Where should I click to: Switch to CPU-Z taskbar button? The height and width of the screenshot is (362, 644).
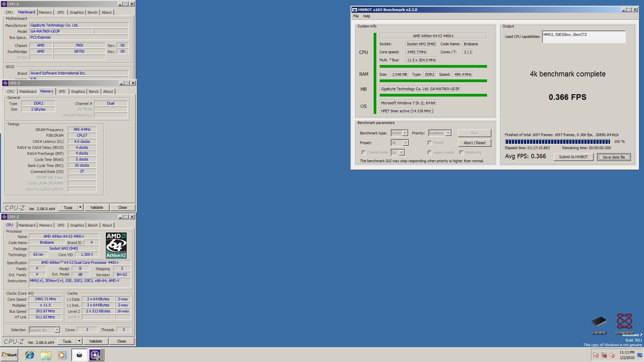point(95,355)
